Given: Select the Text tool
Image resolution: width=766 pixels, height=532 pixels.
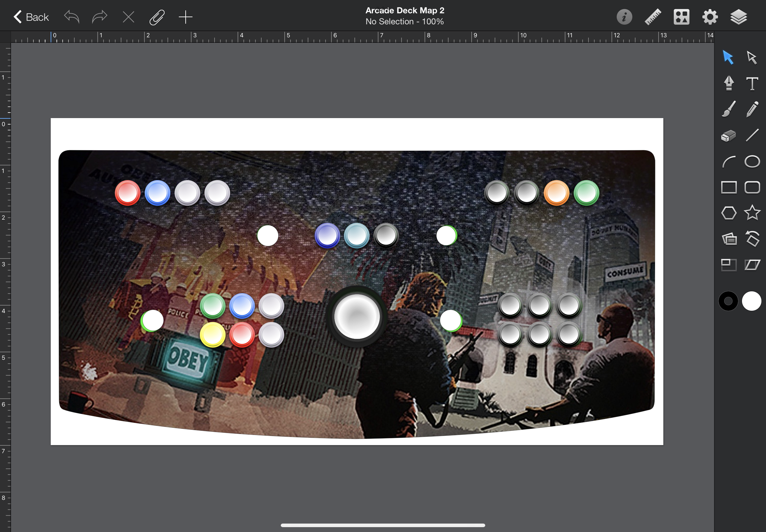Looking at the screenshot, I should click(x=752, y=83).
